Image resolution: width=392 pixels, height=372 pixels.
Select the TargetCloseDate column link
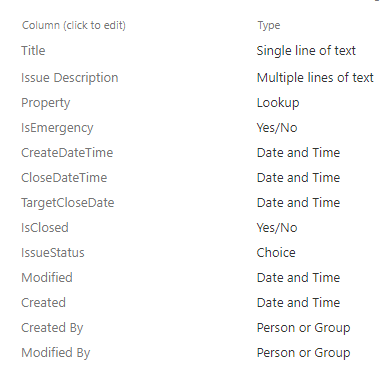68,203
